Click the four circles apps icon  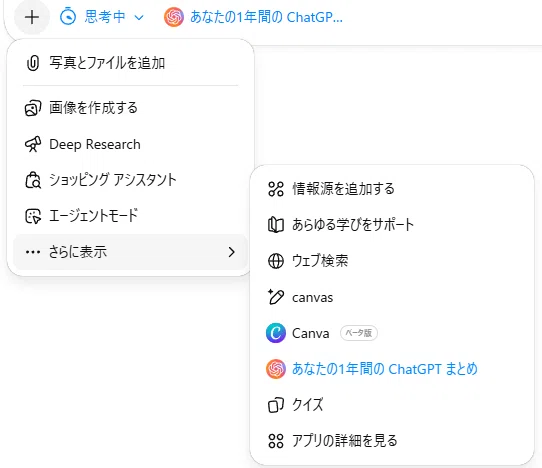pyautogui.click(x=276, y=441)
